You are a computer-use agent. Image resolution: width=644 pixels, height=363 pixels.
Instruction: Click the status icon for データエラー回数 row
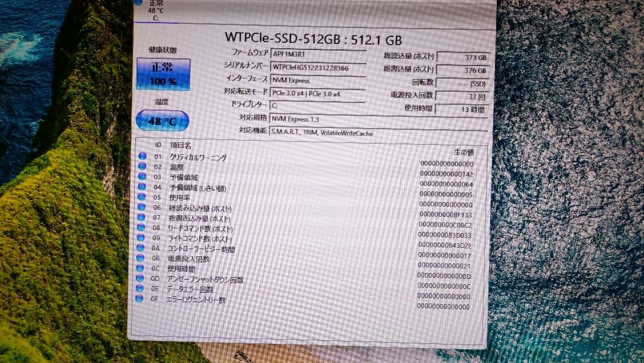[141, 287]
